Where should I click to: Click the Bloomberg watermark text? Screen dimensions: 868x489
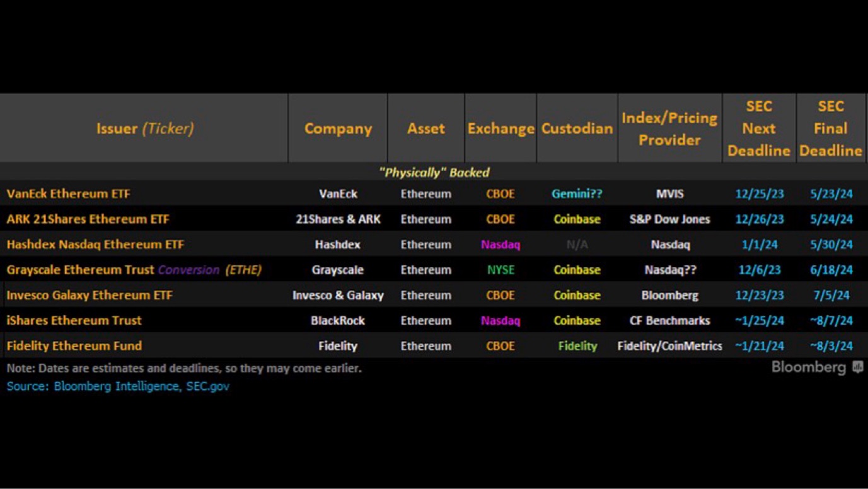(x=809, y=367)
